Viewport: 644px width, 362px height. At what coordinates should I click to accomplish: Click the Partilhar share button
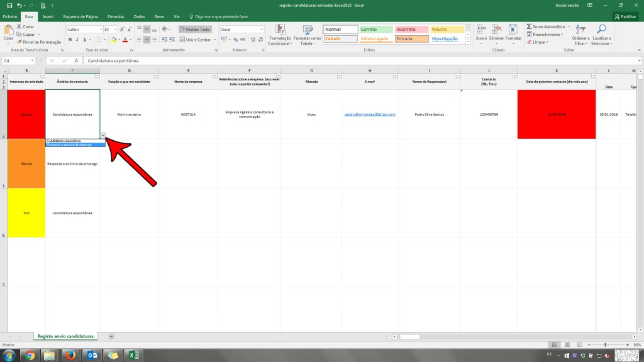tap(625, 17)
